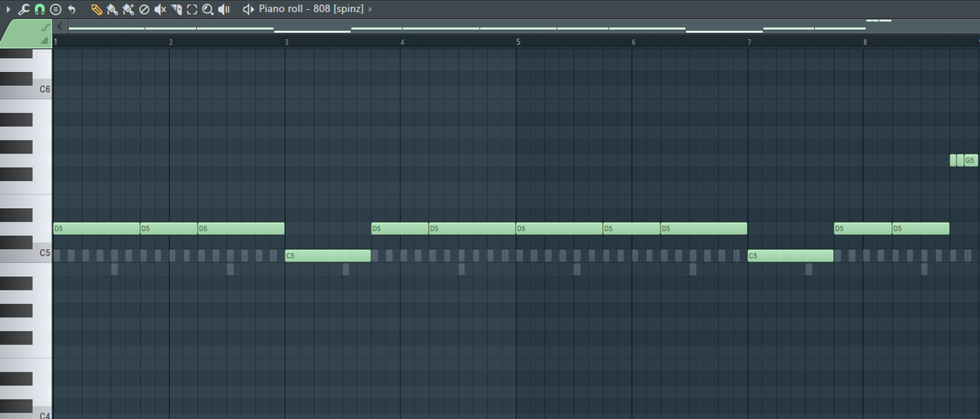Screen dimensions: 980x419
Task: Open target channel arrow after 808 [spinz]
Action: (371, 10)
